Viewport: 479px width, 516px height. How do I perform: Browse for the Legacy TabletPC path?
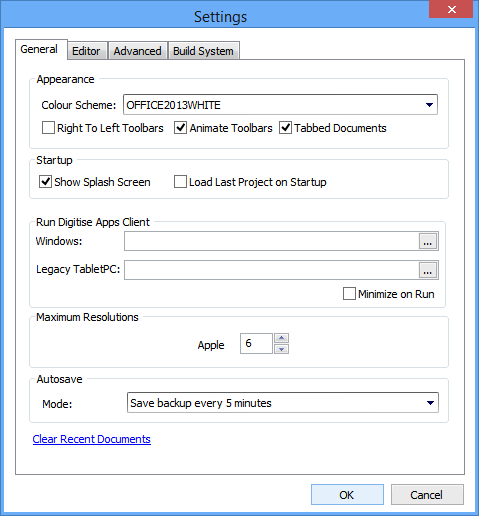point(428,270)
